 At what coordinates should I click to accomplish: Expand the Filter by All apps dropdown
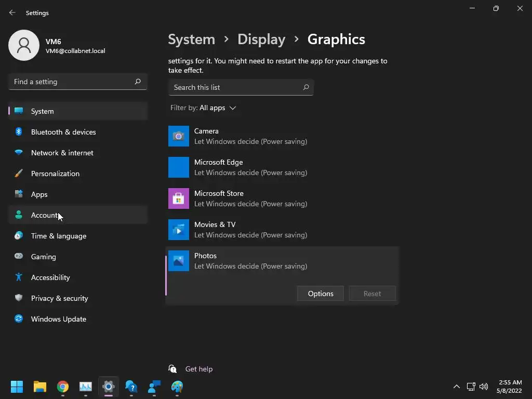pyautogui.click(x=203, y=108)
